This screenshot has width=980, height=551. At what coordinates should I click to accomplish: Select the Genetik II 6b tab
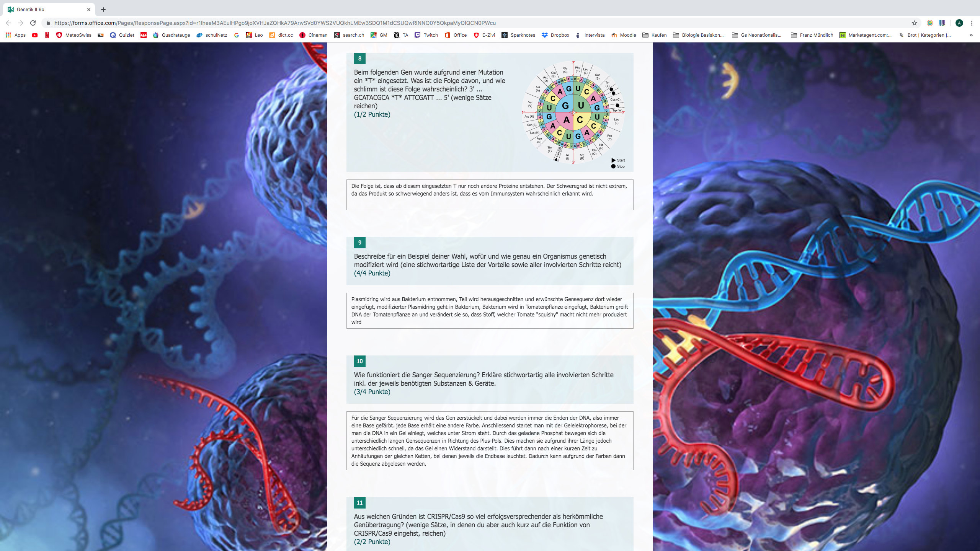(46, 10)
